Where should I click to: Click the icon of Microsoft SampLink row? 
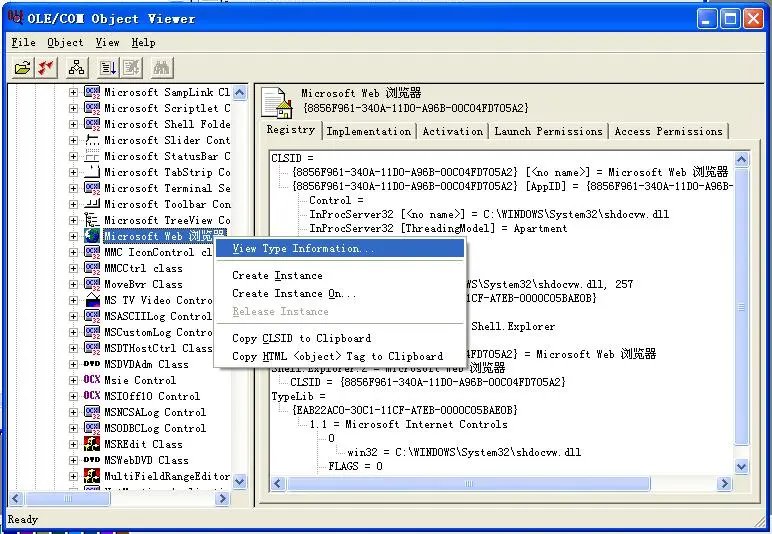click(92, 92)
